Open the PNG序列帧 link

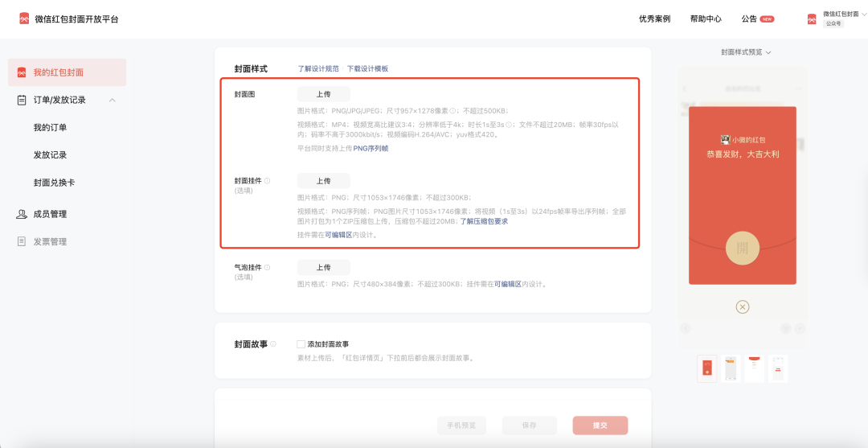[x=371, y=149]
